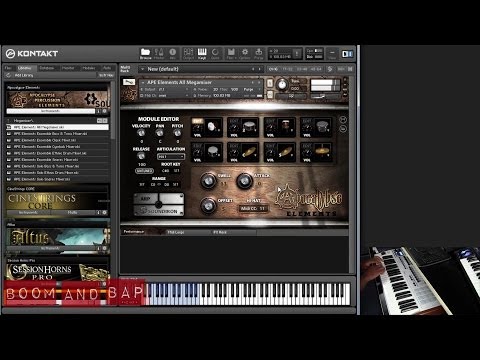Switch to the Modules browser tab
The height and width of the screenshot is (360, 480).
89,68
